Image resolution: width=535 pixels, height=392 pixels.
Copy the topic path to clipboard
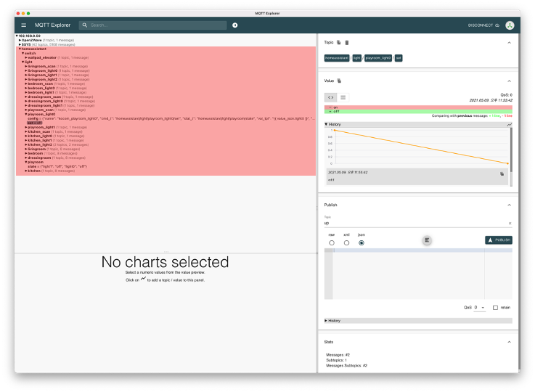(x=339, y=42)
